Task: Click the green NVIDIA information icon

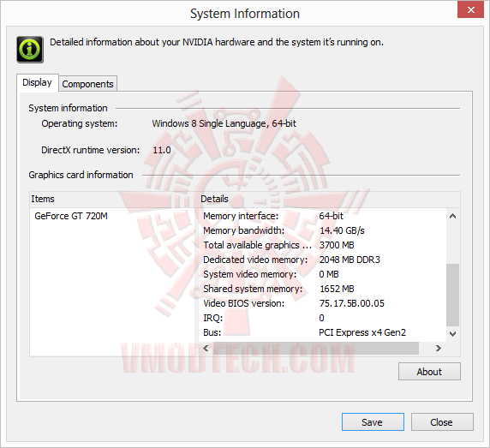Action: tap(30, 50)
